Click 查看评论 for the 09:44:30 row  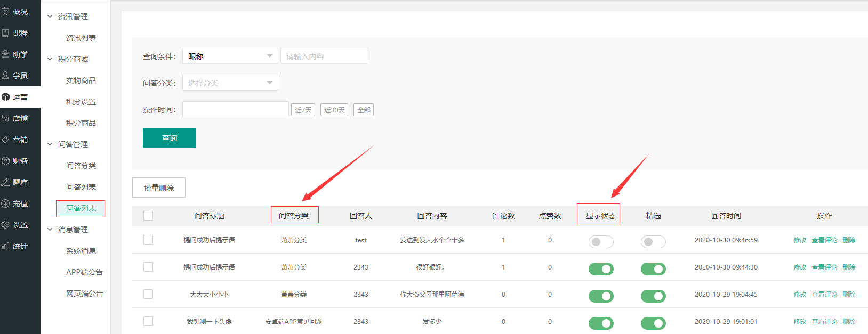coord(824,267)
